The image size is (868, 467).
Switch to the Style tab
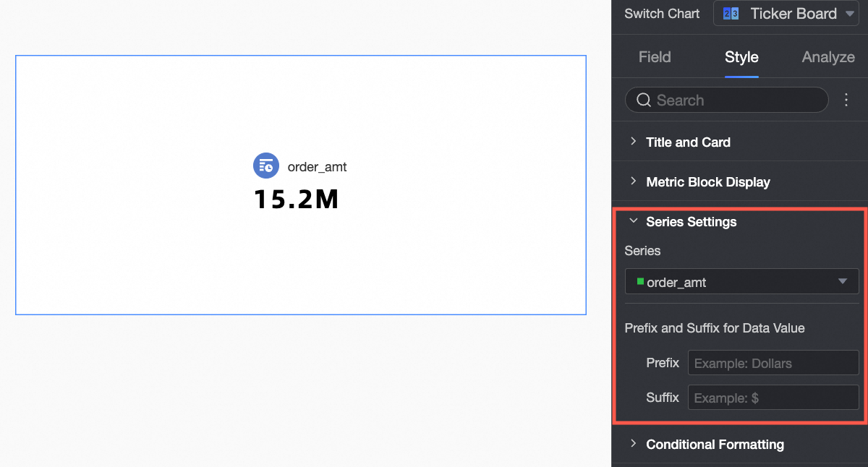point(741,57)
